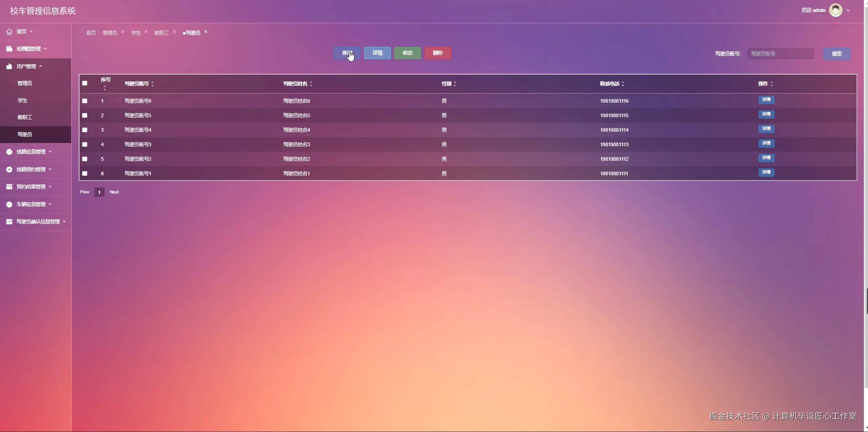
Task: Focus the 驾驶员账号 search input field
Action: [x=780, y=54]
